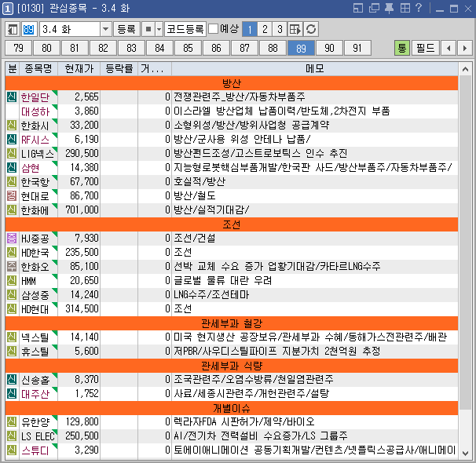Expand the dropdown next to square icon

(x=159, y=29)
